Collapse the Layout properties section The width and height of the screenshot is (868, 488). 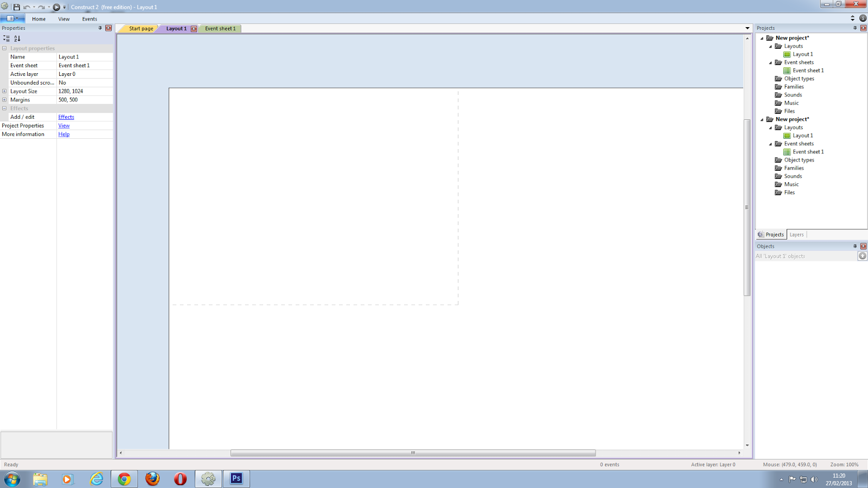(x=4, y=48)
